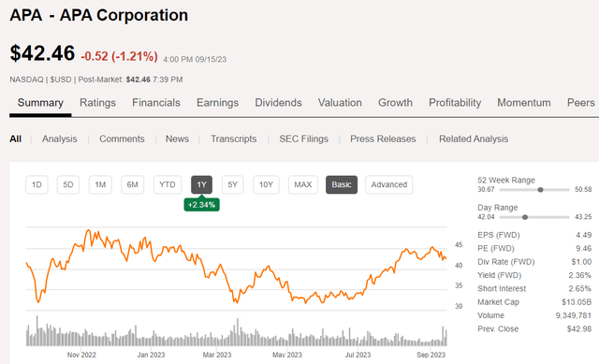Show the Comments section

122,139
